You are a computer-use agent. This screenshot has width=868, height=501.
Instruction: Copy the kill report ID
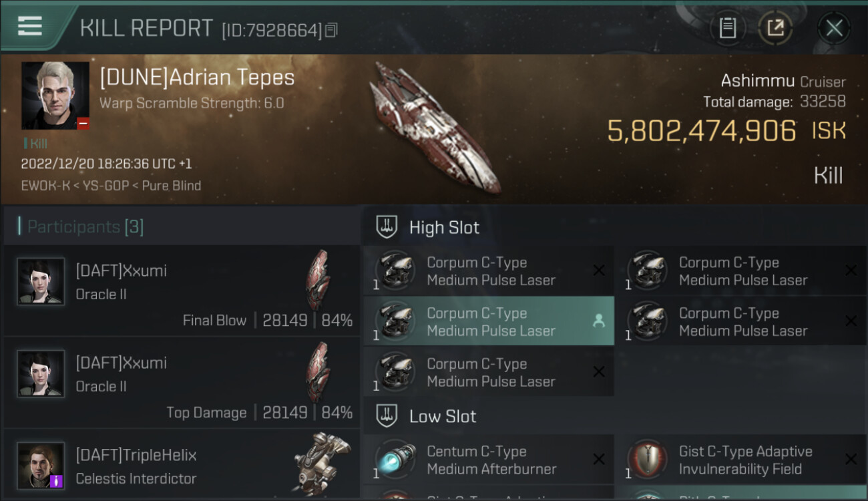tap(332, 30)
